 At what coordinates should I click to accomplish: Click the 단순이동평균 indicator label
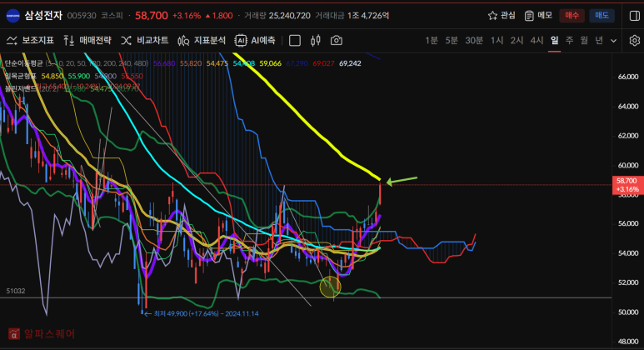[x=23, y=63]
